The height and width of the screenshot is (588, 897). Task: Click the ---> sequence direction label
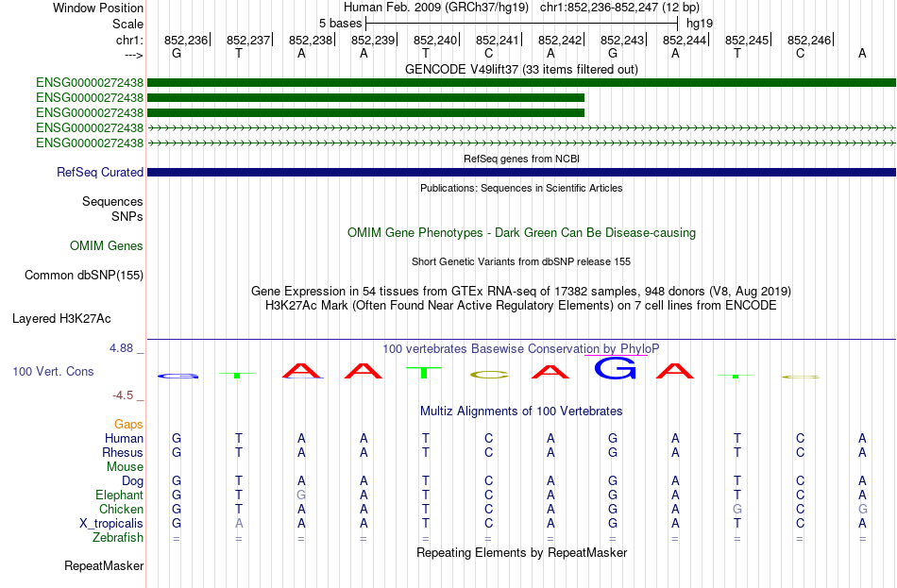[133, 55]
